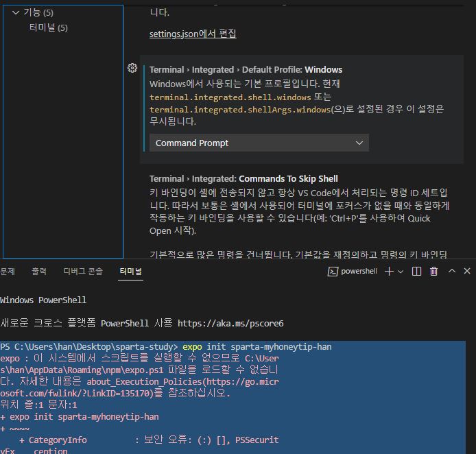Open the new terminal profile dropdown arrow
476x454 pixels.
pos(401,272)
